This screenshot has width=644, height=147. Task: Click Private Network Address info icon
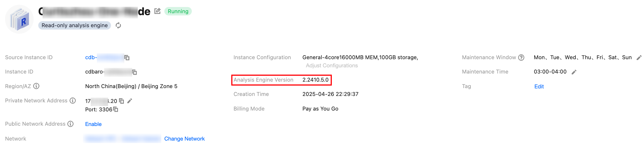coord(73,101)
